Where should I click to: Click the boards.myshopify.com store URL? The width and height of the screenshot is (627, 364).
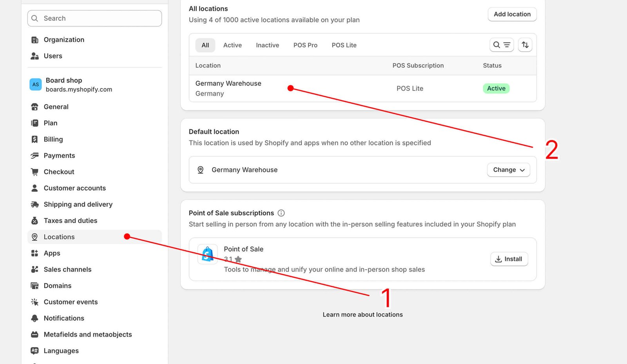click(79, 90)
